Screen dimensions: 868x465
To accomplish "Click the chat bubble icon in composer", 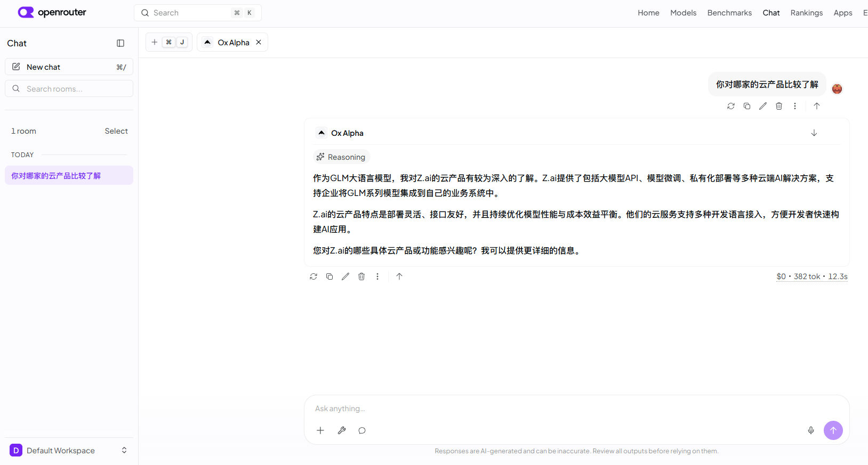I will point(362,430).
